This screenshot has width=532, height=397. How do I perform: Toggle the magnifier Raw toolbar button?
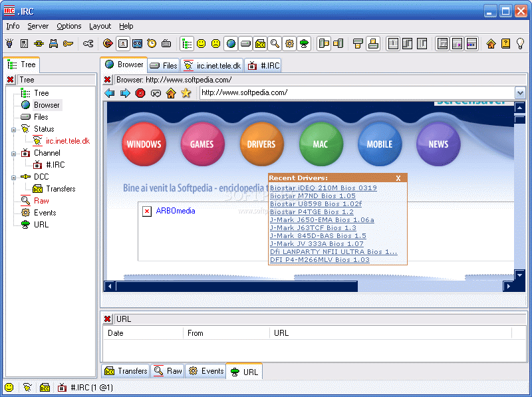pos(275,43)
